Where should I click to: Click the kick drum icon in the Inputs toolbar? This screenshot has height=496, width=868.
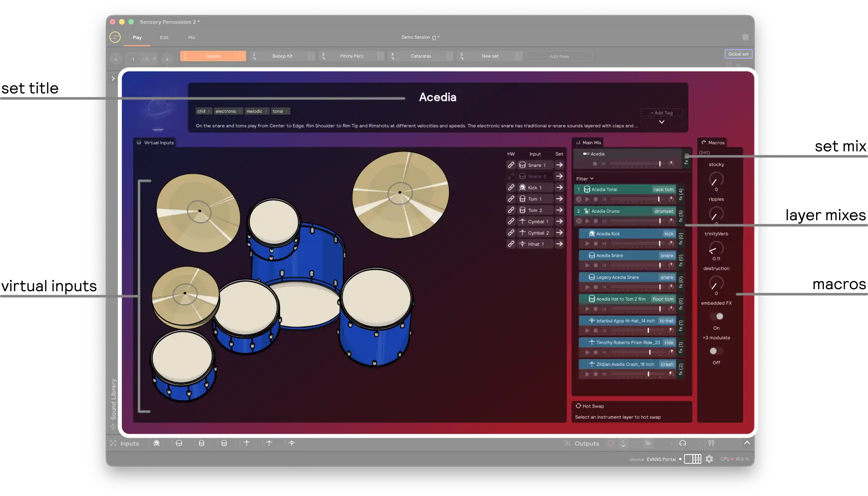coord(157,443)
